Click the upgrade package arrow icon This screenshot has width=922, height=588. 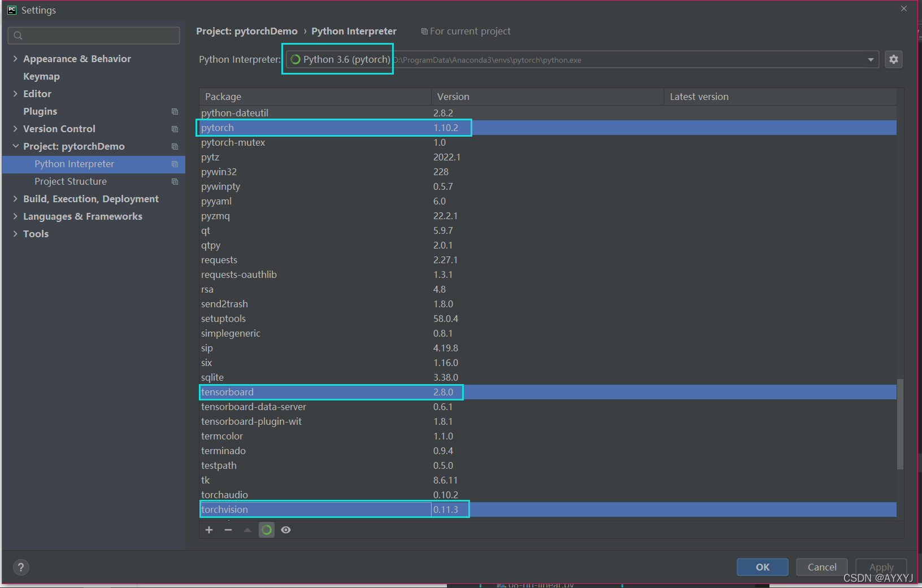pos(247,530)
